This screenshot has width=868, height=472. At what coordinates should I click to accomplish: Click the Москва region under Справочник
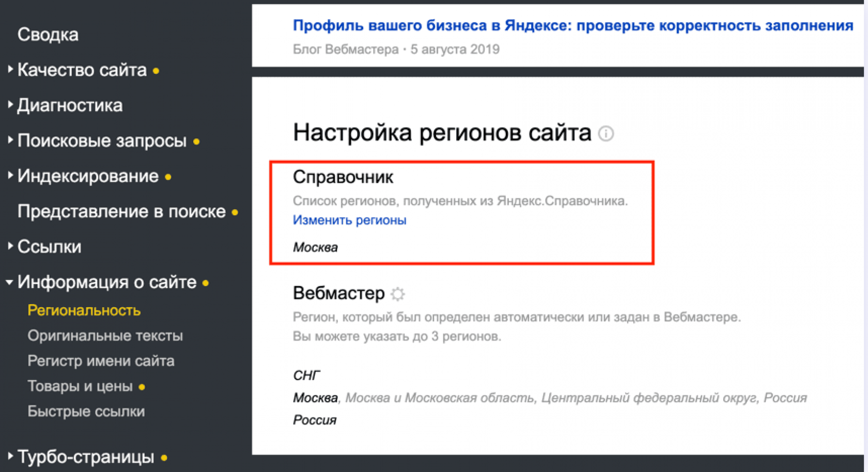coord(315,247)
